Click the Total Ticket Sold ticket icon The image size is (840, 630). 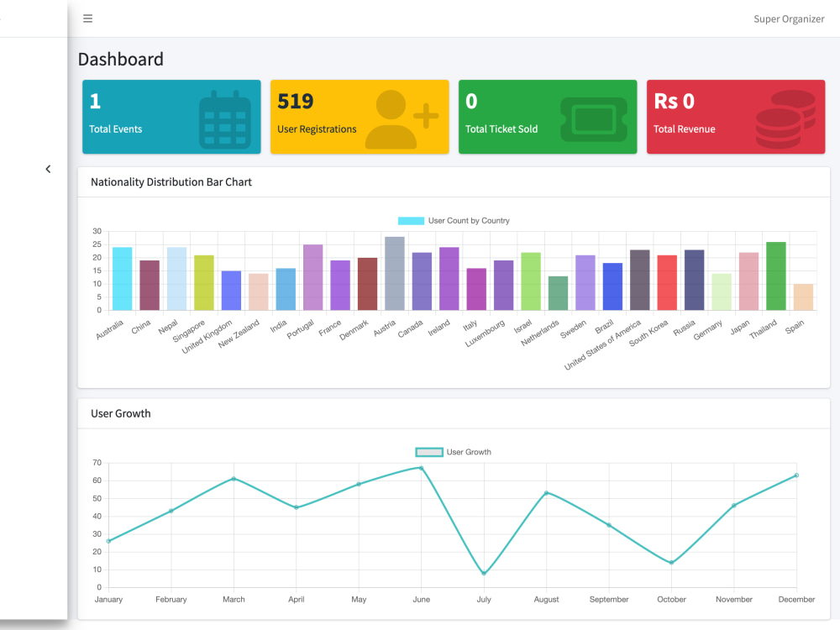click(x=594, y=119)
